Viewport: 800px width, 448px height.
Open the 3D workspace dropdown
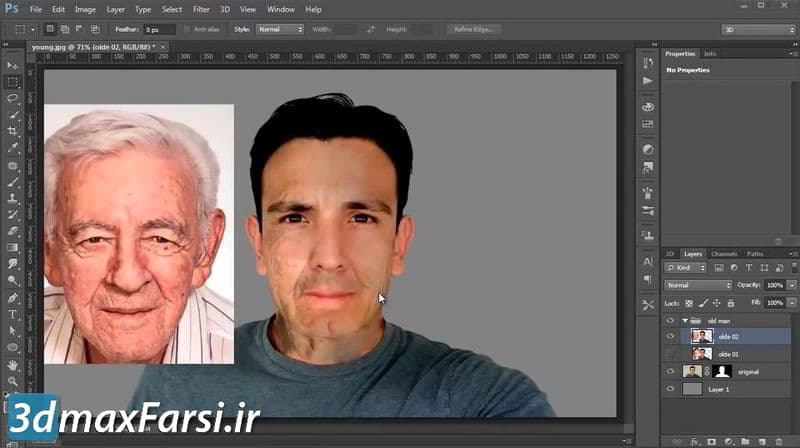(759, 30)
